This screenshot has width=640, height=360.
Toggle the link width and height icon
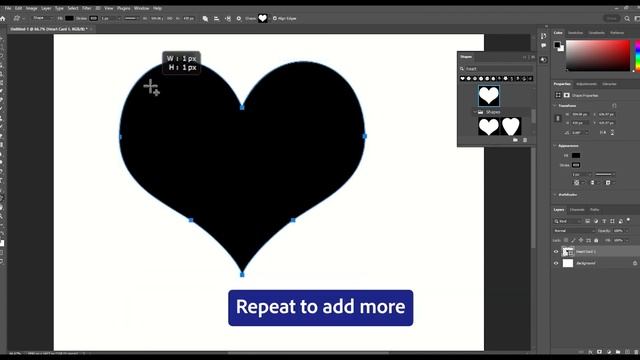[558, 118]
